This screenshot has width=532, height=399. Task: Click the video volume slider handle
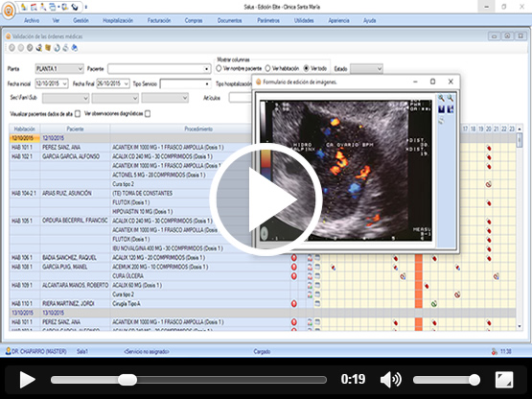pos(474,380)
